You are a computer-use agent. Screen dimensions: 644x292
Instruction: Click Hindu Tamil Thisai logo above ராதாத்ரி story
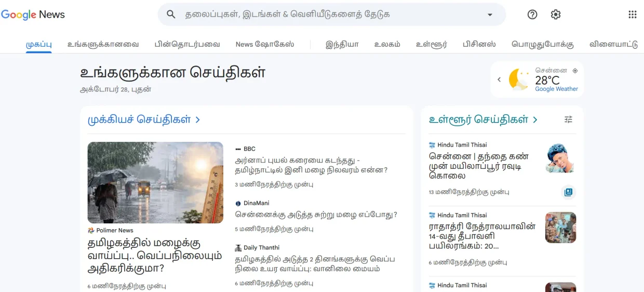(432, 215)
